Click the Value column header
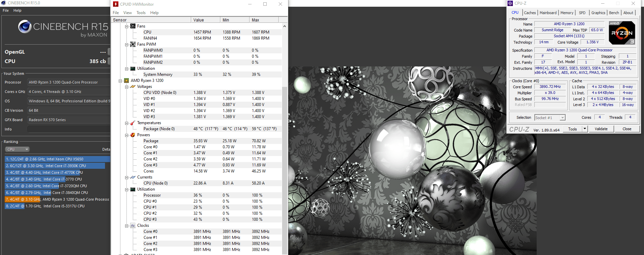Image resolution: width=644 pixels, height=255 pixels. coord(206,20)
